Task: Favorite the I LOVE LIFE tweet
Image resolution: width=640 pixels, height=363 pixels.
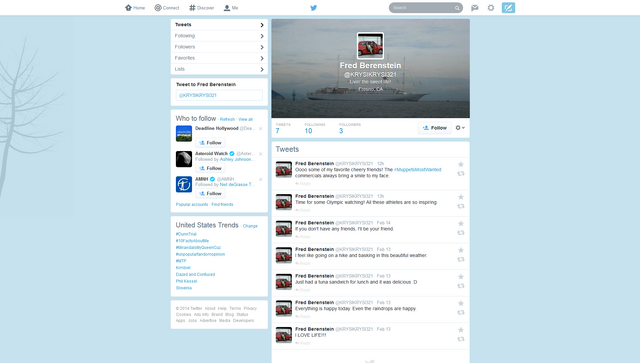Action: tap(461, 330)
